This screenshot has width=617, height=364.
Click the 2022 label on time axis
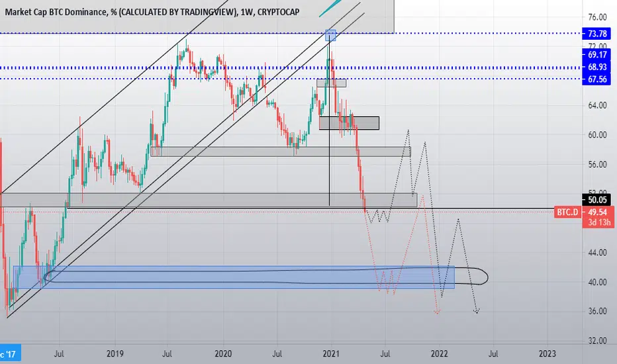439,354
